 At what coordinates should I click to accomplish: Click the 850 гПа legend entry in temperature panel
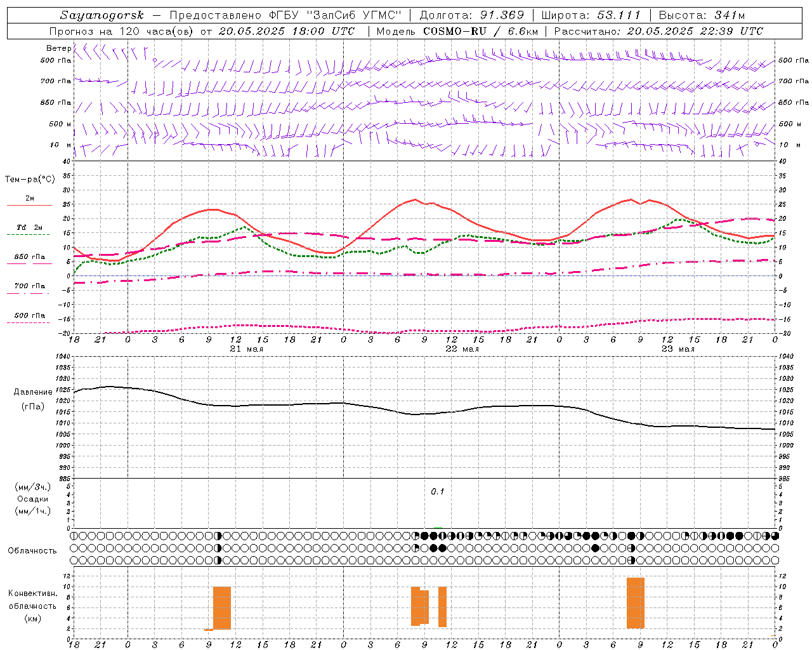tap(29, 257)
